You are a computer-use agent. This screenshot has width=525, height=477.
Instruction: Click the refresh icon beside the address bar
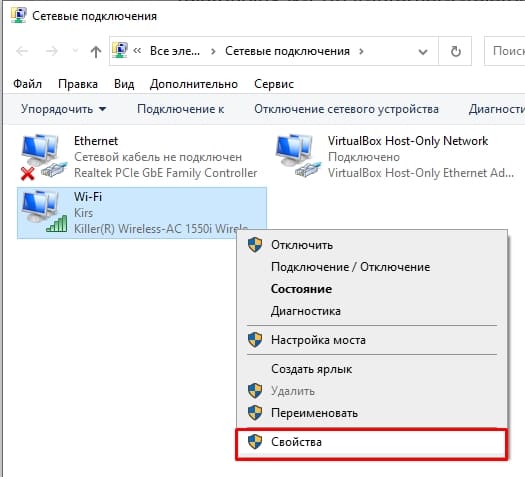point(455,52)
